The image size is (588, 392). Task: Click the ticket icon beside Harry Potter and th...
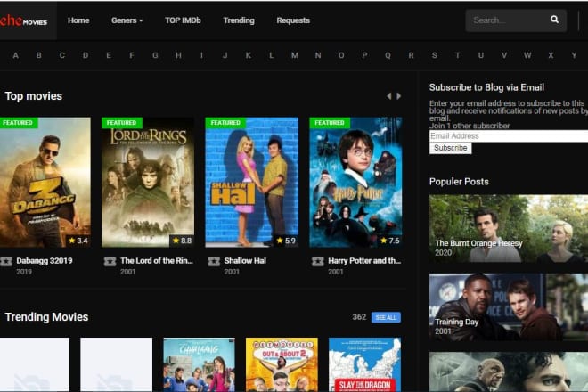point(318,261)
